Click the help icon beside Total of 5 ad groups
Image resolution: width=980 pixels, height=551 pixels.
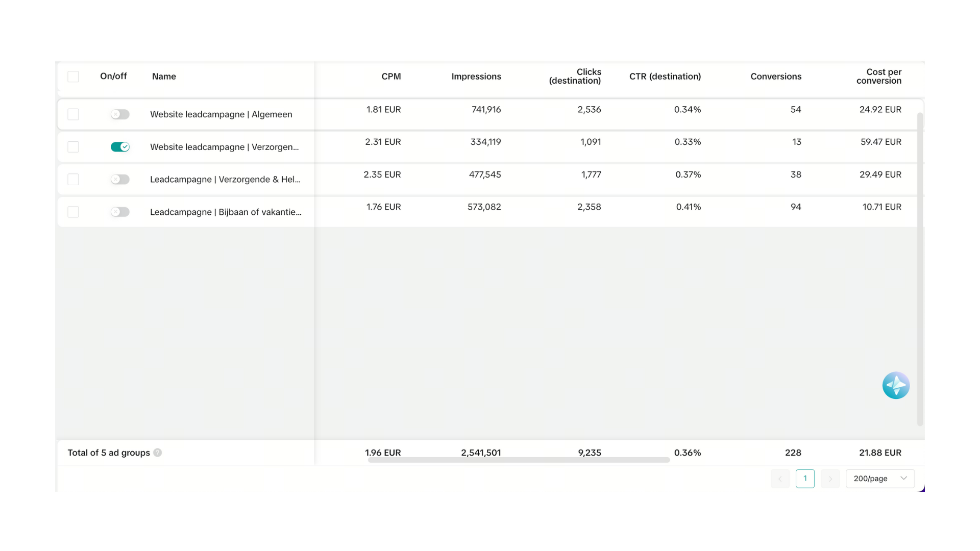pos(158,453)
